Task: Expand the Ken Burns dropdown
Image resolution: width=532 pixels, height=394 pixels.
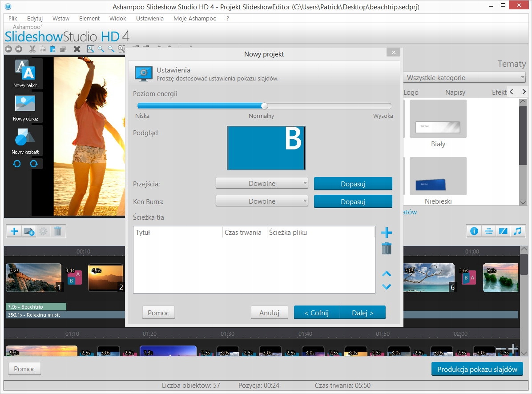Action: pos(262,201)
